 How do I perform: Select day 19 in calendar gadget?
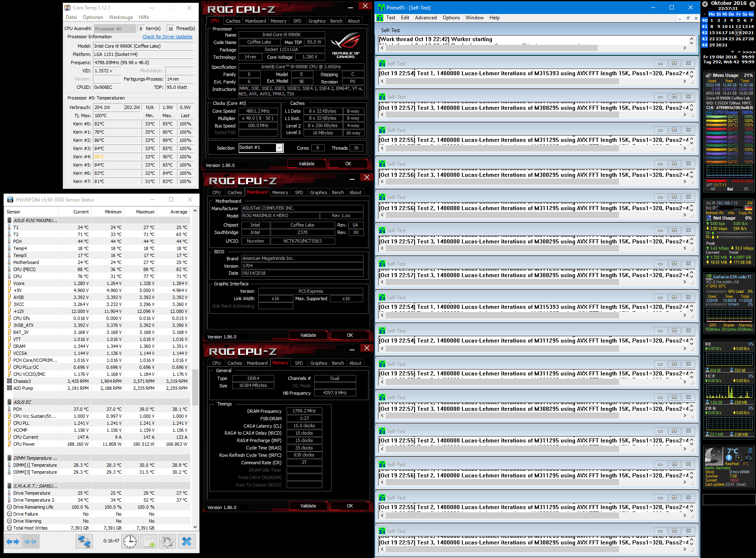tap(738, 32)
